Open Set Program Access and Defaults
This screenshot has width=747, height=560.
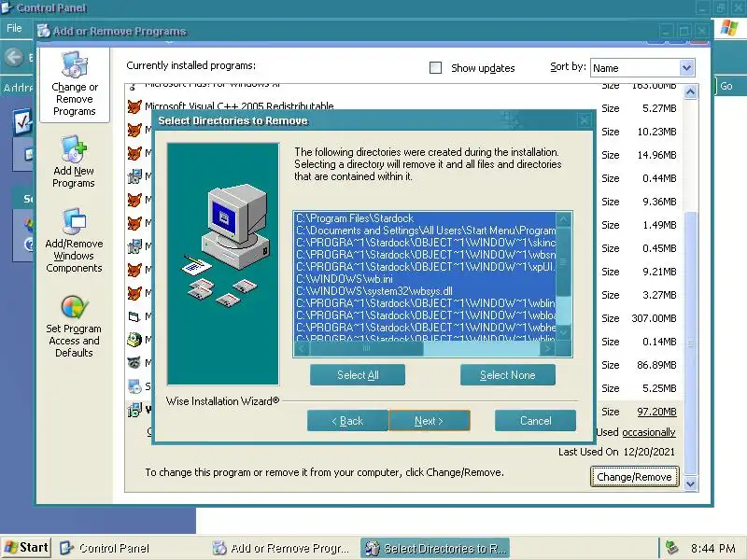(x=74, y=326)
